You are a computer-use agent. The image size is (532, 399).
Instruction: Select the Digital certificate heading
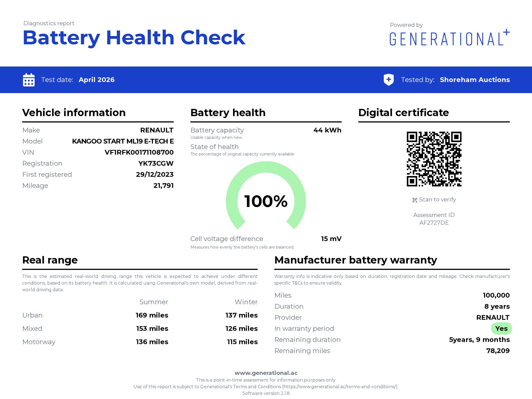click(403, 112)
